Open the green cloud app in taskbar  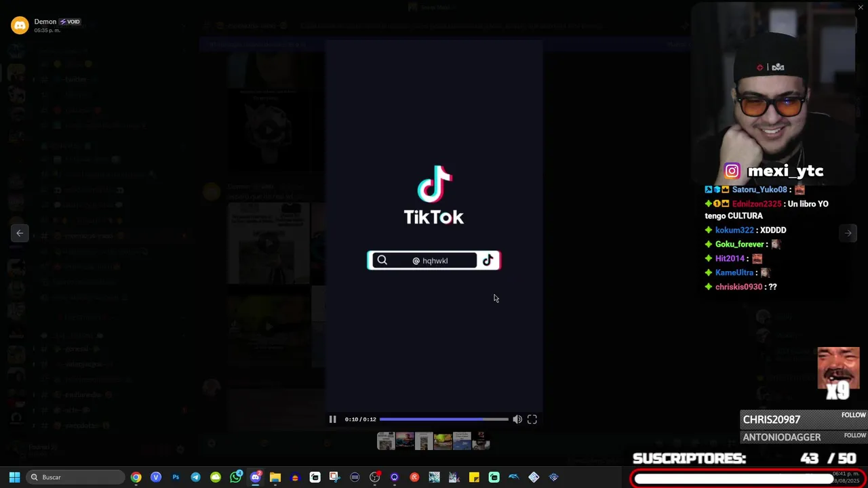click(216, 477)
